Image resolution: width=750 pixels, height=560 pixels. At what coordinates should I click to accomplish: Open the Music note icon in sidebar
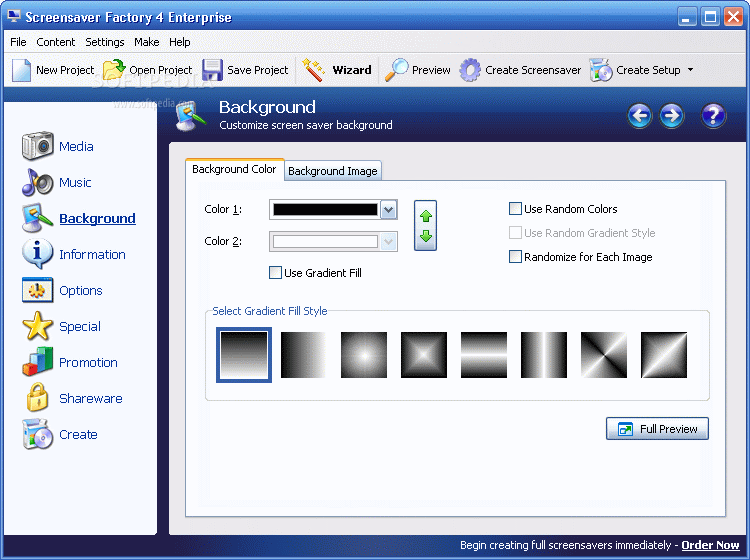click(37, 182)
